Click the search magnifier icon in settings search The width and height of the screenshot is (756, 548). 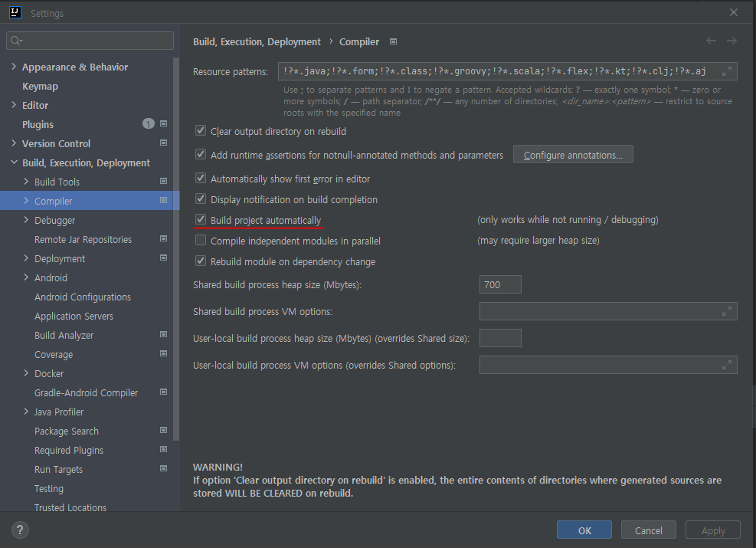pyautogui.click(x=16, y=41)
